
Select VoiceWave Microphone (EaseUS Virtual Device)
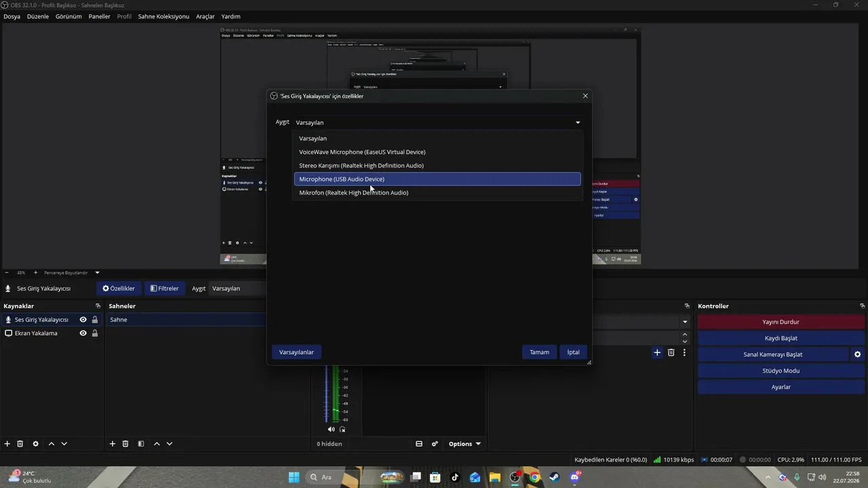coord(437,152)
